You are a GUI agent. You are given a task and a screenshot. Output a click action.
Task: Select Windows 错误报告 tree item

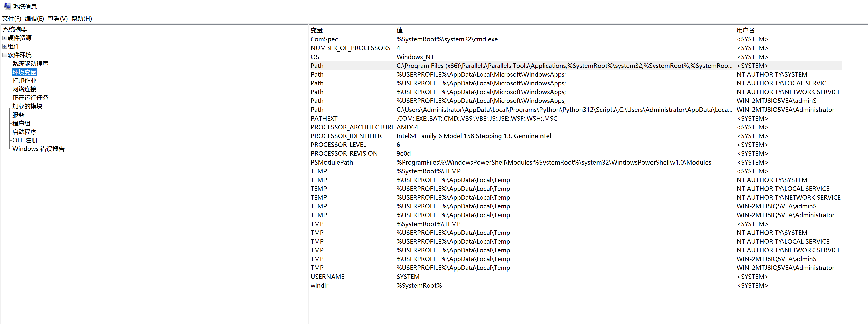coord(38,149)
